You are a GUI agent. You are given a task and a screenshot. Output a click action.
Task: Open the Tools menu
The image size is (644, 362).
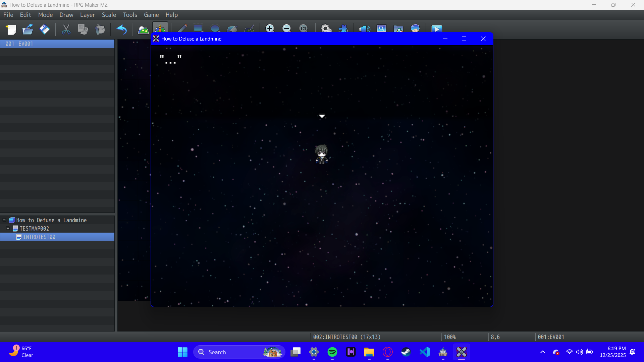click(x=130, y=15)
